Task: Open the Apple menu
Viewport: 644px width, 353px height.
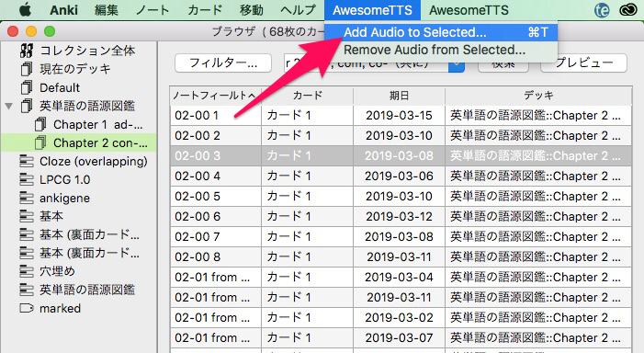Action: [25, 10]
